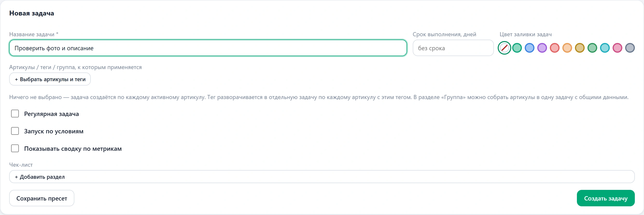Choose the gray fill color swatch

[630, 48]
